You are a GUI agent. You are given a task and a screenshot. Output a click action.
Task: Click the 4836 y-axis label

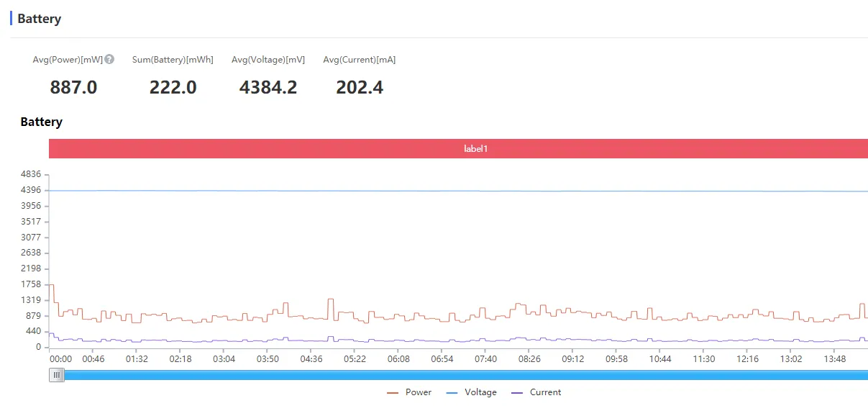coord(31,174)
